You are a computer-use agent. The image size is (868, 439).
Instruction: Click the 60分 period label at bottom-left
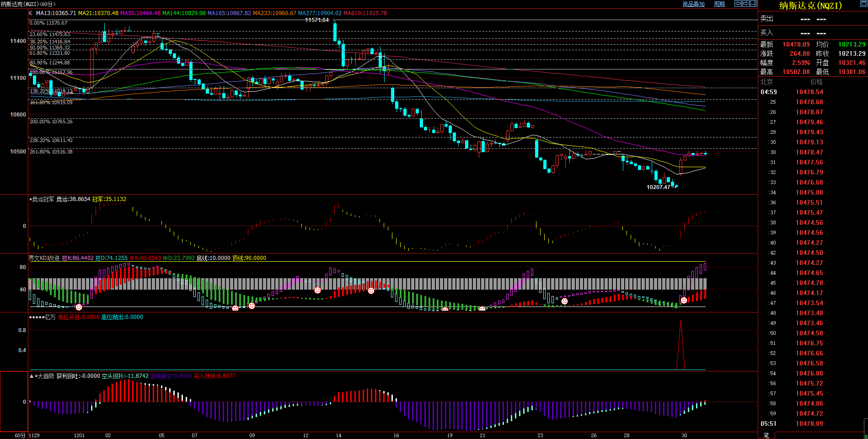point(20,435)
